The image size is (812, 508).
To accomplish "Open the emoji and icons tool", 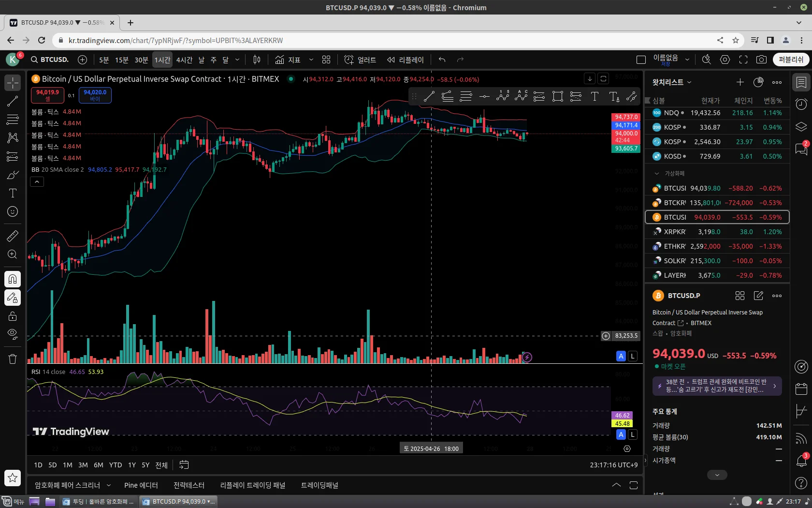I will tap(13, 211).
